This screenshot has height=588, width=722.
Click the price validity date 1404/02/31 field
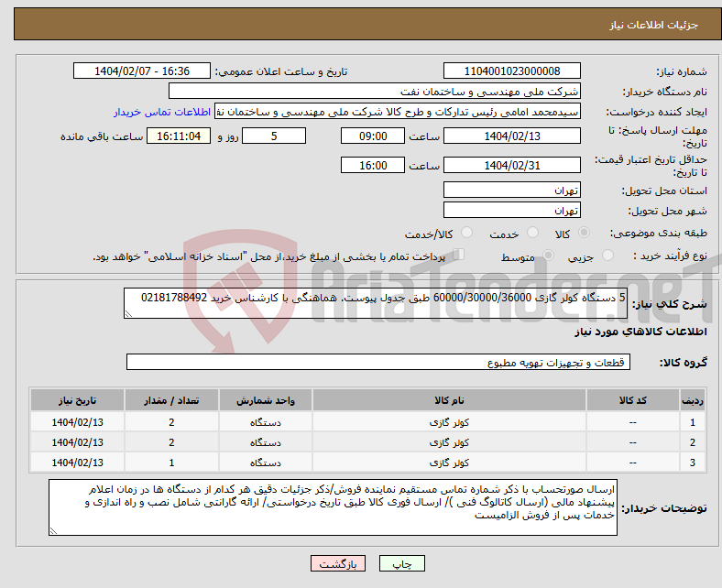point(512,165)
